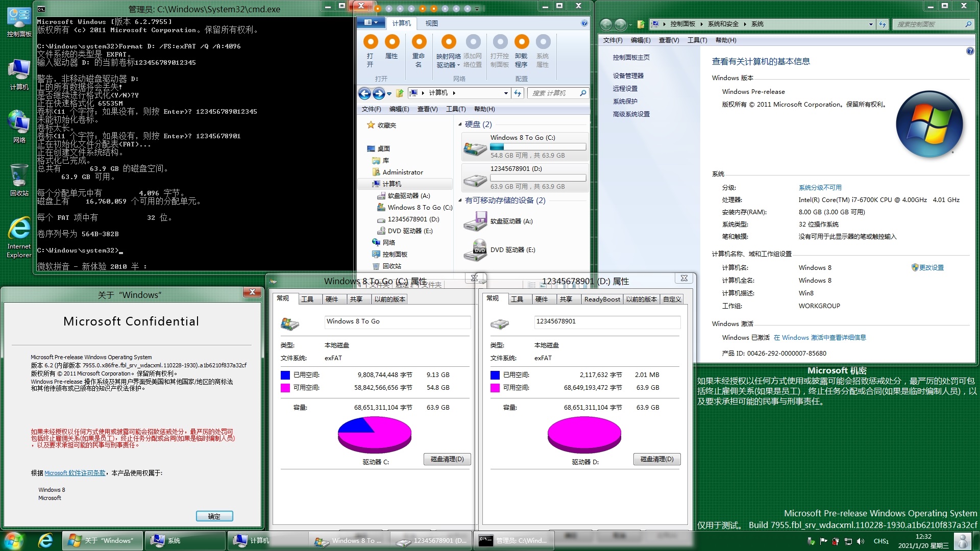
Task: Open 设备管理器 in the 系统 sidebar
Action: (x=628, y=76)
